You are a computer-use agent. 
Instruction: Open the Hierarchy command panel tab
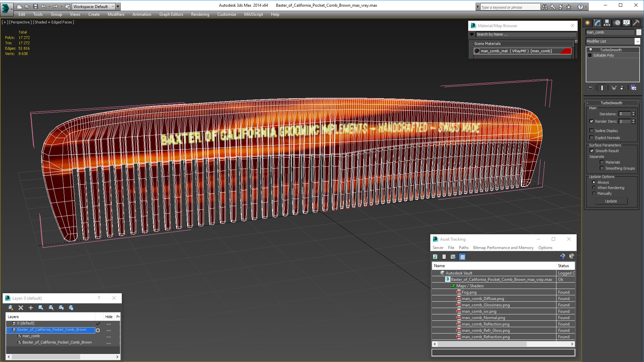[x=607, y=23]
